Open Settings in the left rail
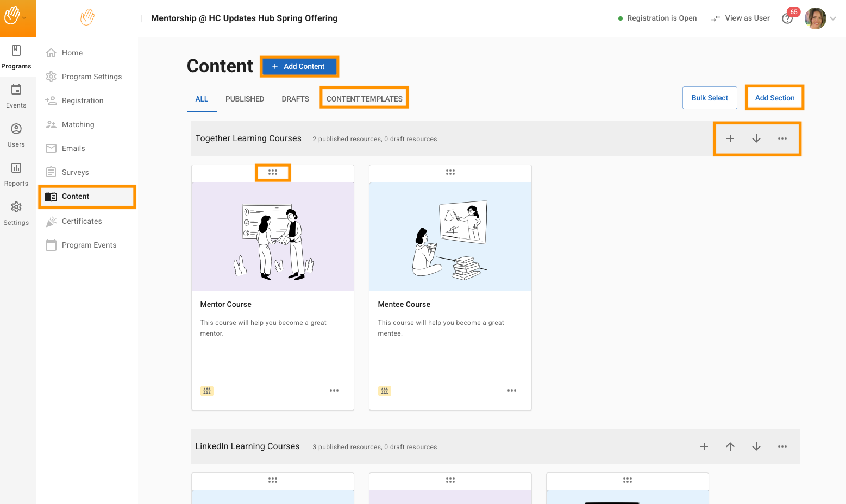 (16, 213)
